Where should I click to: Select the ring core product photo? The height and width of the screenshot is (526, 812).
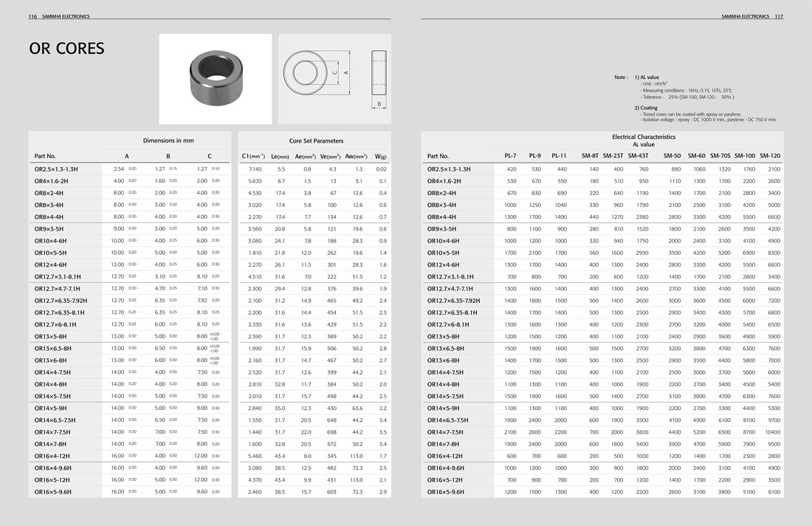coord(216,78)
